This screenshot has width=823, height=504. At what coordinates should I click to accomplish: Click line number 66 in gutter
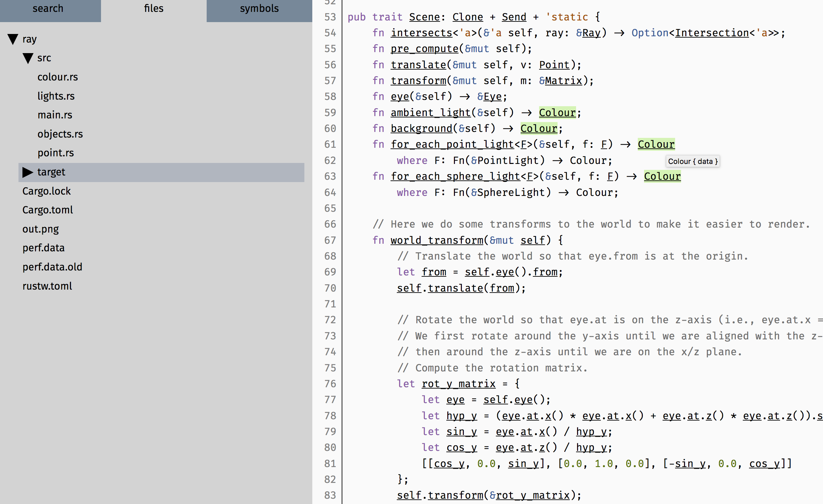330,224
